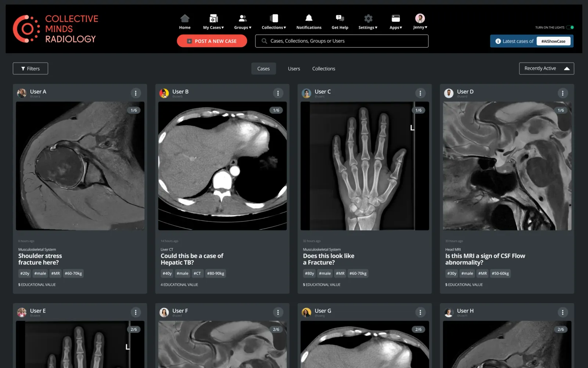Open three-dot menu on User A's case
588x368 pixels.
(136, 93)
